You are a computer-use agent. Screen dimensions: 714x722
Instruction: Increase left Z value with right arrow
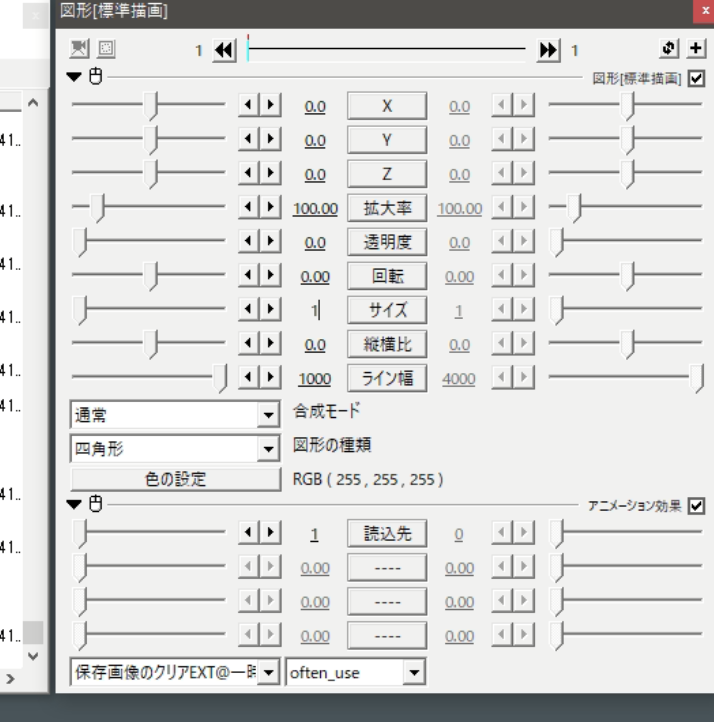click(271, 173)
